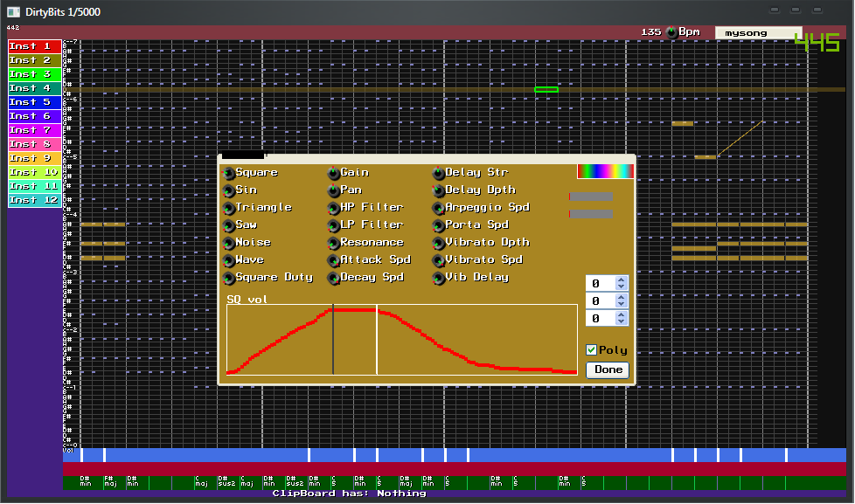The image size is (855, 504).
Task: Select the Inst 12 instrument tab
Action: click(34, 200)
